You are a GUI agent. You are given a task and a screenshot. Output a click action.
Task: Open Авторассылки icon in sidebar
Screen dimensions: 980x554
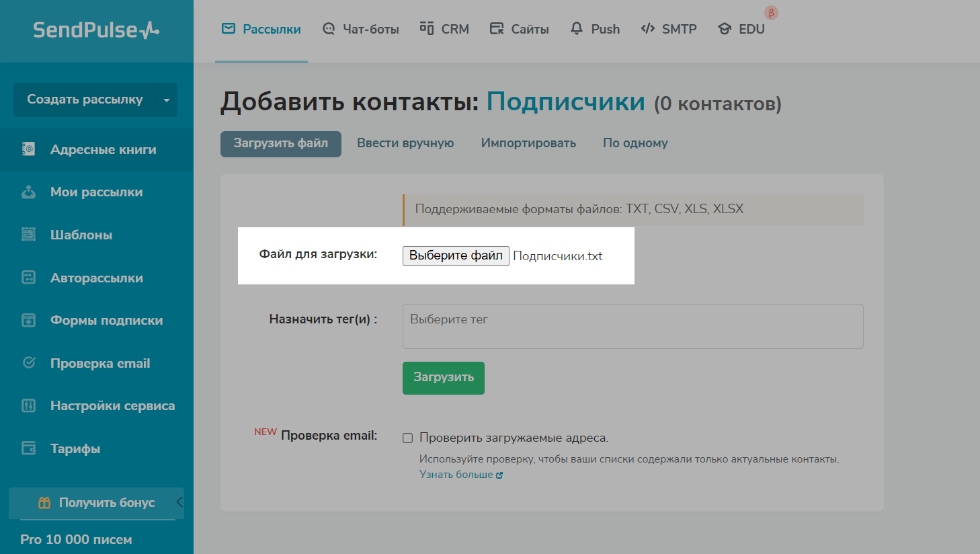coord(28,278)
